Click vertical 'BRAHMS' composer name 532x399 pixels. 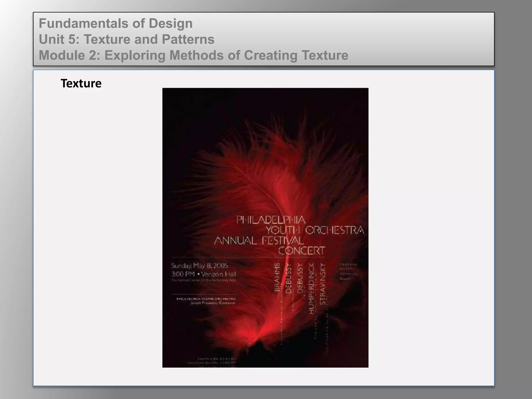point(277,277)
